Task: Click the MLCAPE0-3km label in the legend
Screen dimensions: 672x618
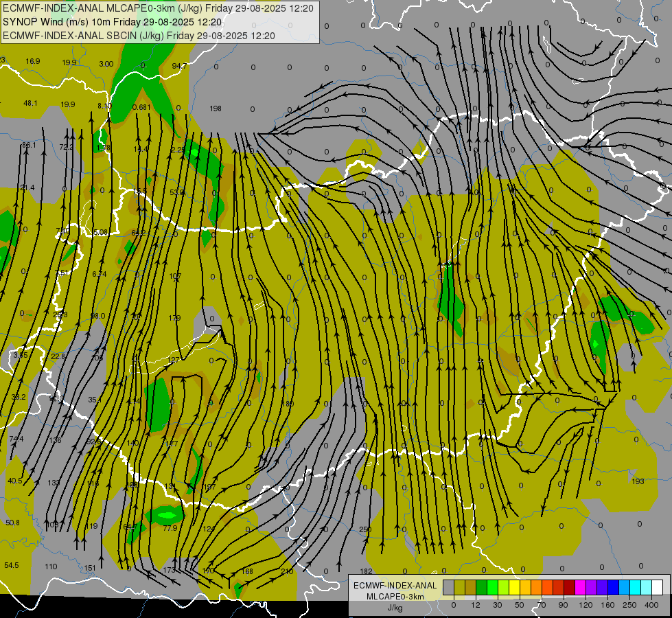Action: pyautogui.click(x=395, y=597)
